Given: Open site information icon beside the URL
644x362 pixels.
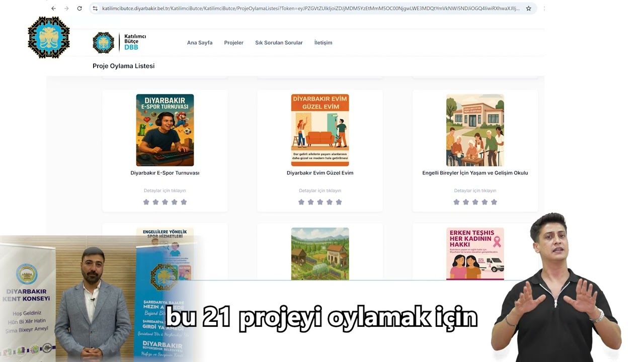Looking at the screenshot, I should point(95,8).
